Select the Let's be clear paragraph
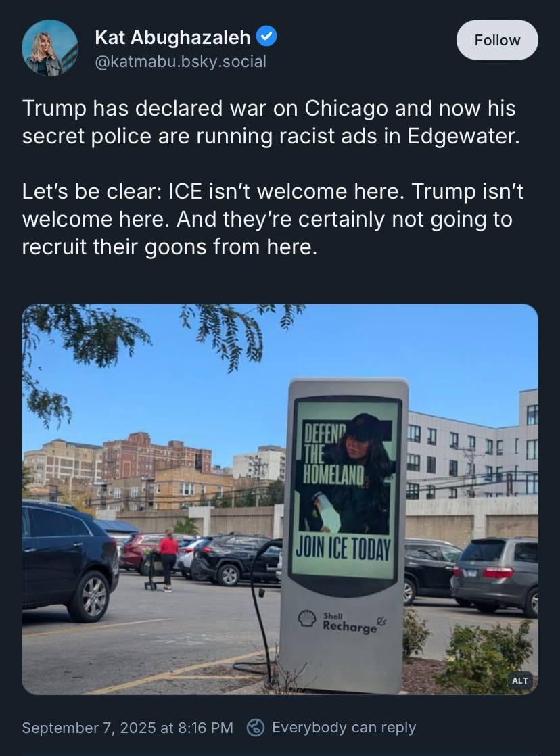The image size is (560, 756). [273, 219]
